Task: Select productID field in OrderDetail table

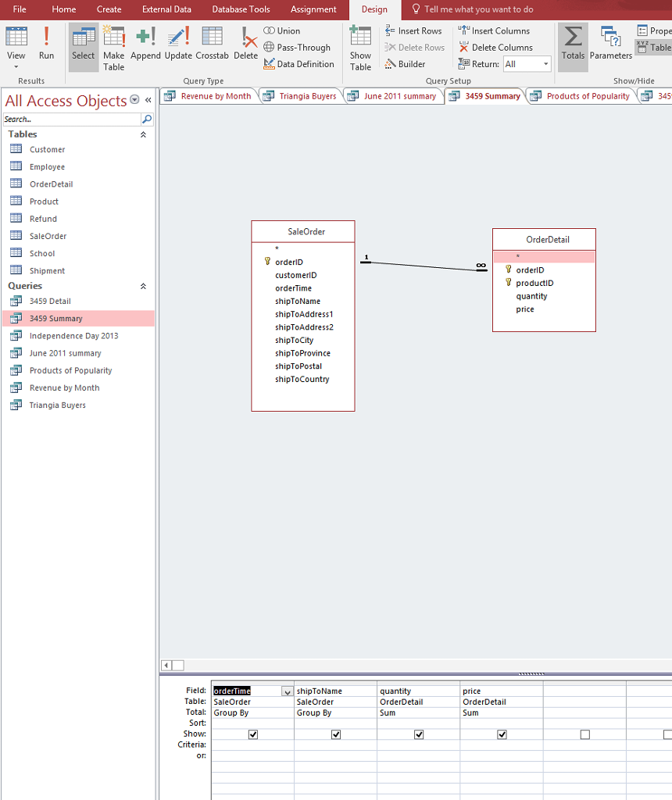Action: [534, 283]
